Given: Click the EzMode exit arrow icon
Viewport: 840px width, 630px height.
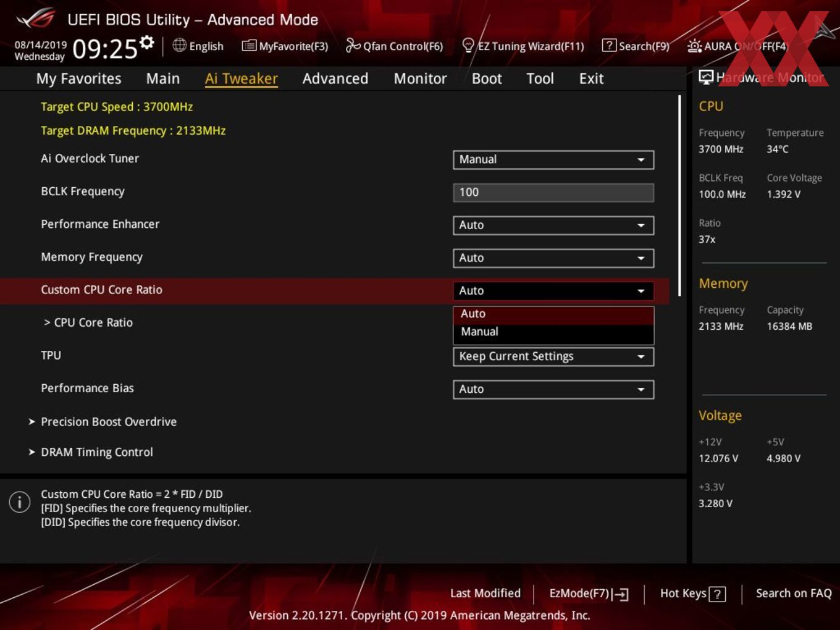Looking at the screenshot, I should [x=621, y=594].
